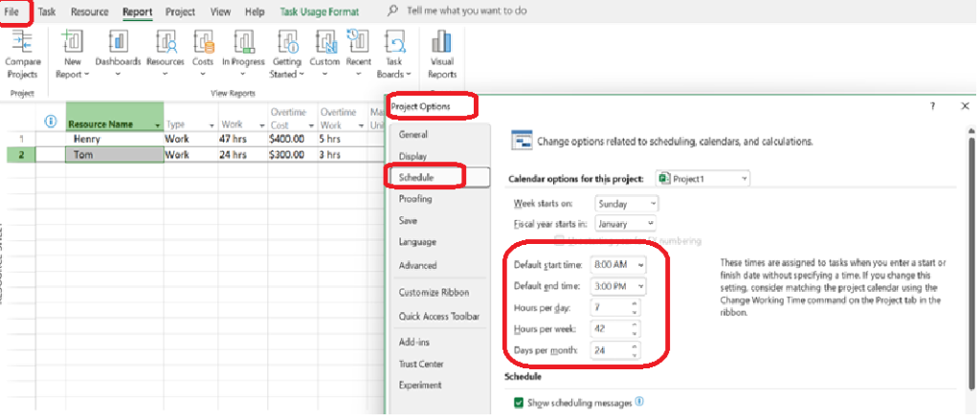Open the Project1 calendar options dropdown
This screenshot has height=420, width=980.
click(x=703, y=179)
